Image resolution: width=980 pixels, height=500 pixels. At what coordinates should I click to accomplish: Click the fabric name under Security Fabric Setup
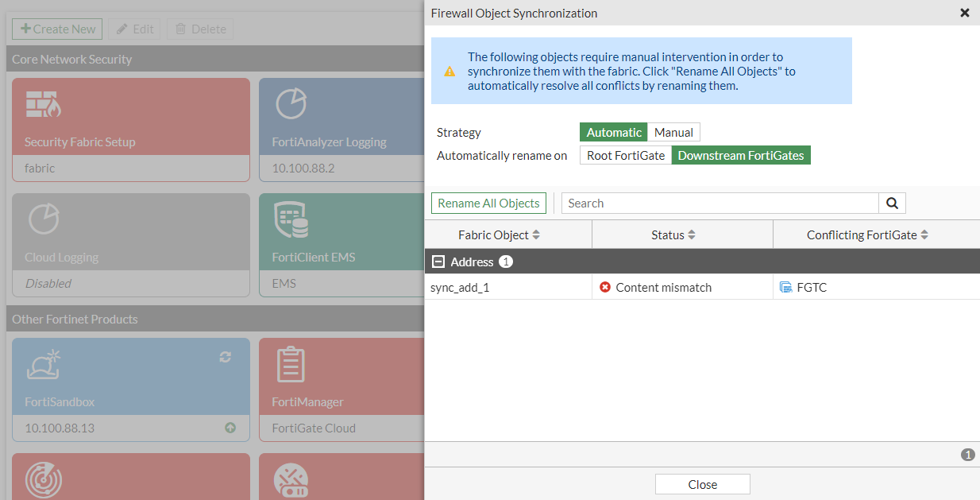tap(40, 169)
